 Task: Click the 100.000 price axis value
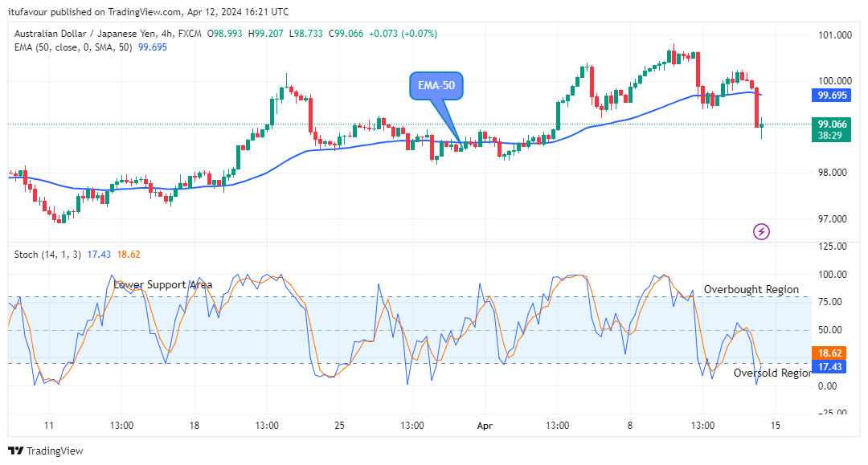(x=835, y=81)
